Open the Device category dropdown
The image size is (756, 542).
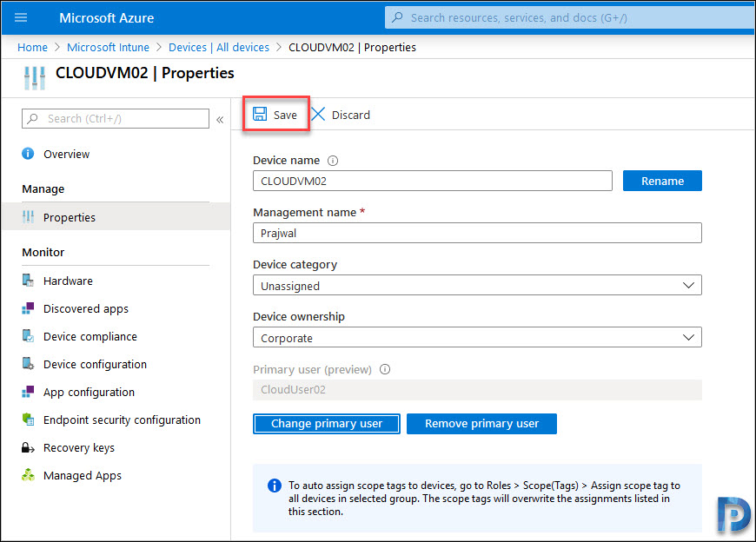click(x=477, y=285)
